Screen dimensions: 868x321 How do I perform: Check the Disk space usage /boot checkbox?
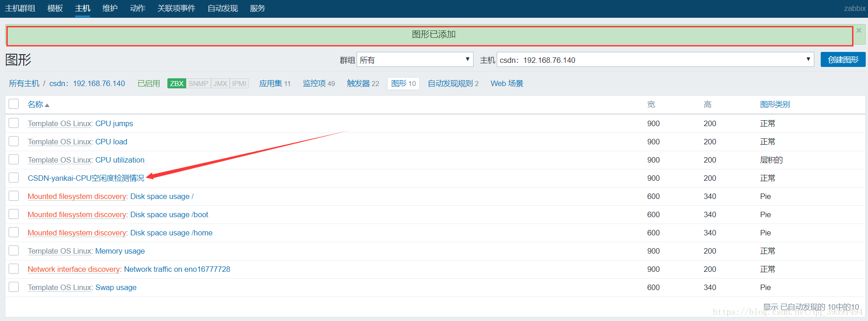tap(14, 214)
